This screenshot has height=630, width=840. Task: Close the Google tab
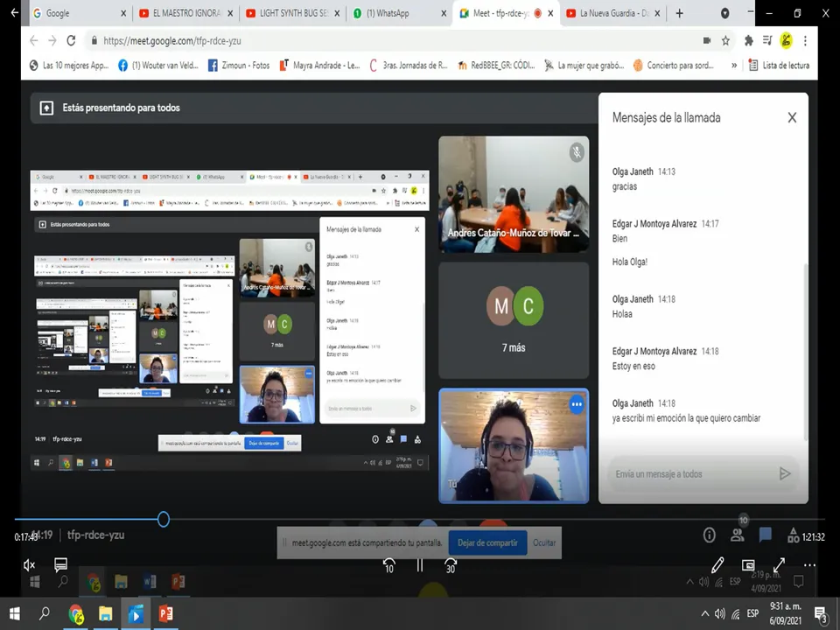click(123, 13)
